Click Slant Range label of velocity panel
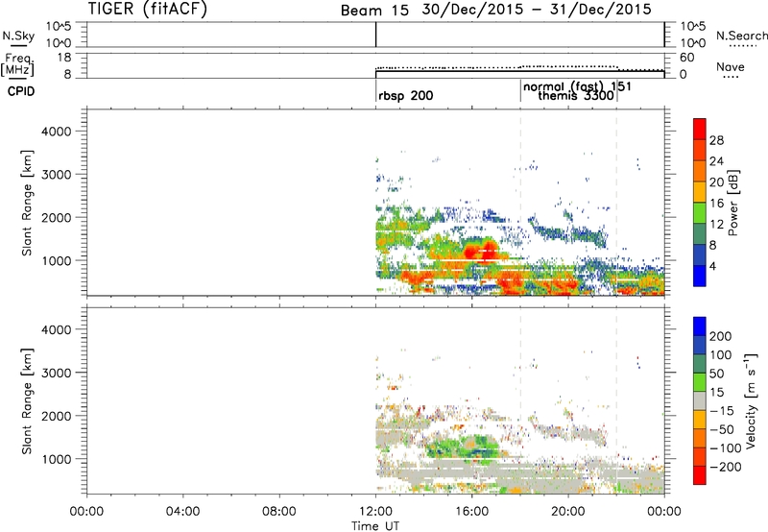Viewport: 768px width, 532px height. tap(27, 401)
